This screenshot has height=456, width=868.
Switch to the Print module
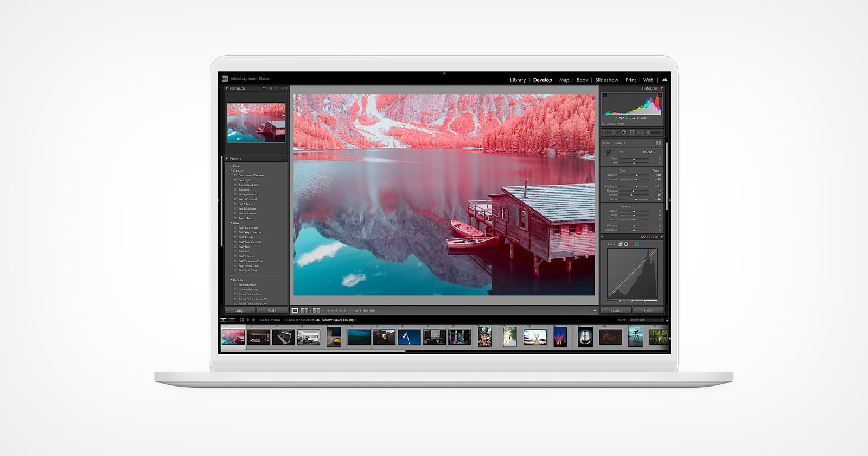pyautogui.click(x=630, y=80)
